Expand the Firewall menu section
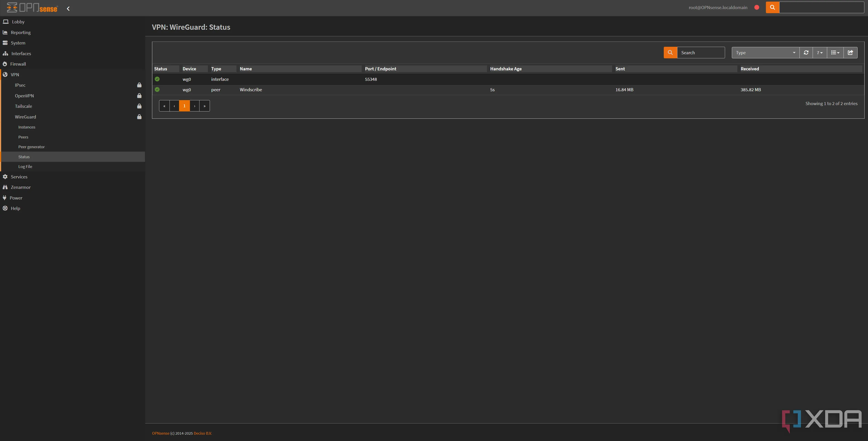The height and width of the screenshot is (441, 868). [18, 64]
